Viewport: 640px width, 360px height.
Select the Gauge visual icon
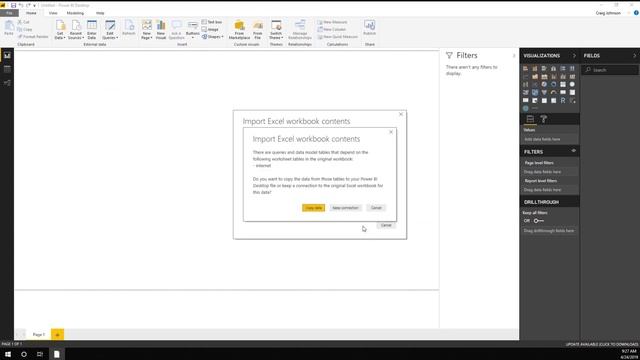pyautogui.click(x=553, y=93)
